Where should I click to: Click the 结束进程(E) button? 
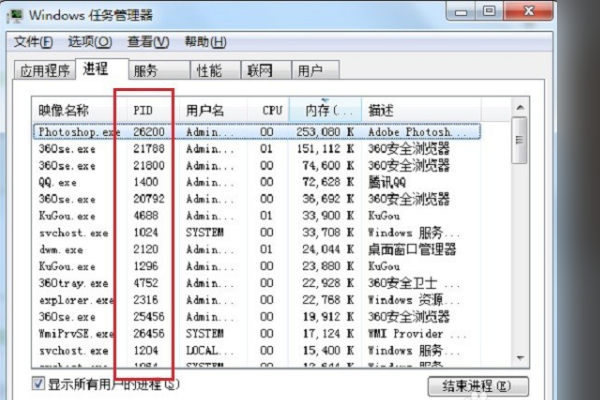(478, 387)
